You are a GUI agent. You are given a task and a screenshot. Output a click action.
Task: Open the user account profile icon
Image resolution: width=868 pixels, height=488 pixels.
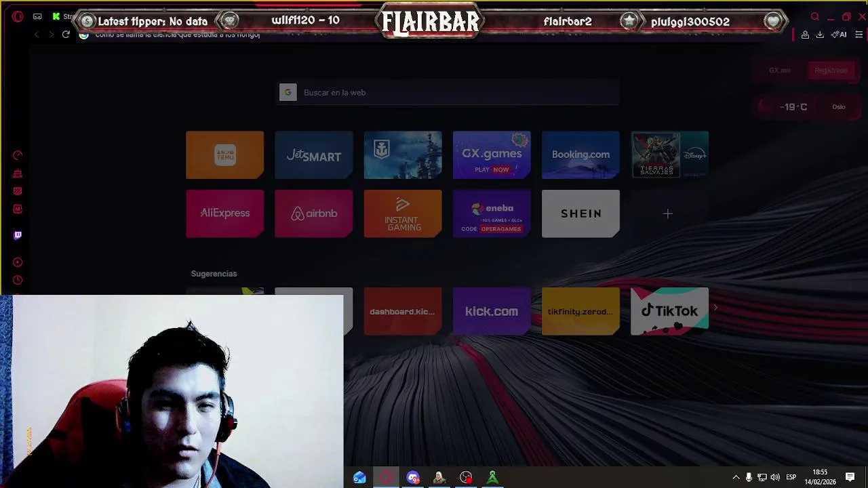(805, 35)
